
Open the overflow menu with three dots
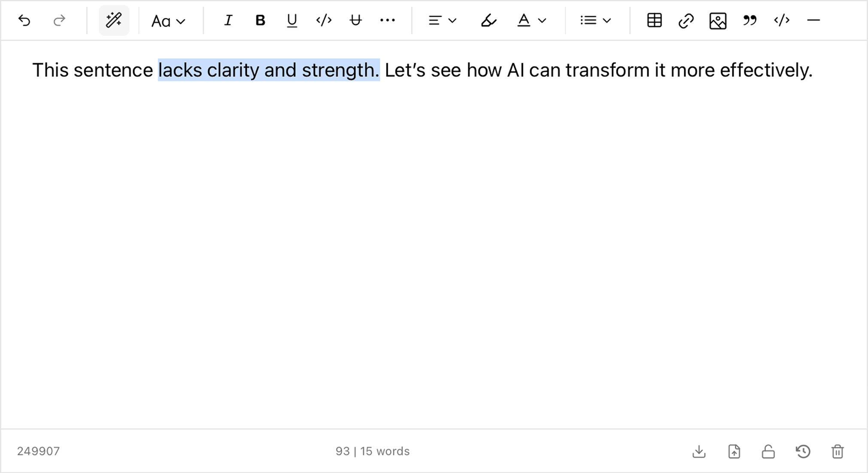[387, 20]
